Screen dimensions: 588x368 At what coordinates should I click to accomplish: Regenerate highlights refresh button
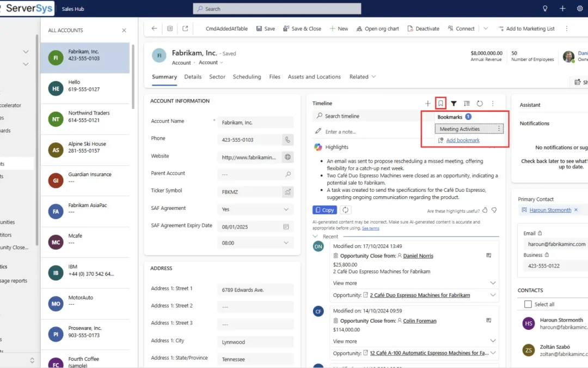pyautogui.click(x=345, y=210)
